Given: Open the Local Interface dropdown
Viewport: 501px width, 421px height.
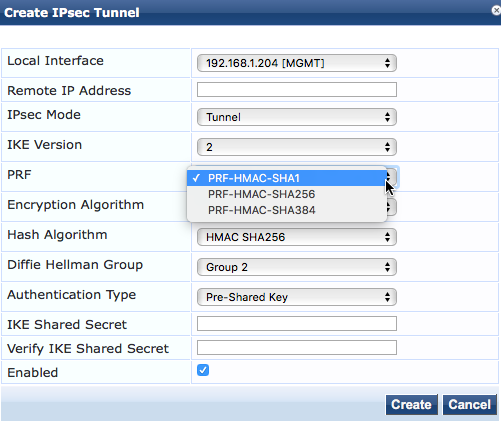Looking at the screenshot, I should tap(297, 63).
